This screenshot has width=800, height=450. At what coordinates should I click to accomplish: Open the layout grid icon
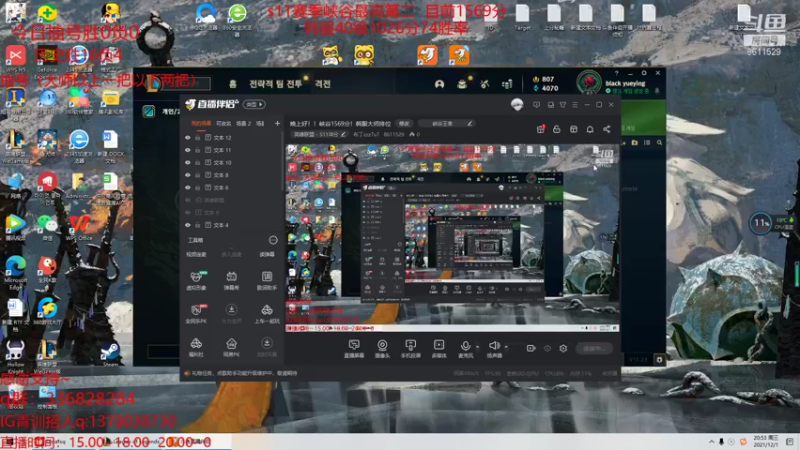click(x=573, y=129)
